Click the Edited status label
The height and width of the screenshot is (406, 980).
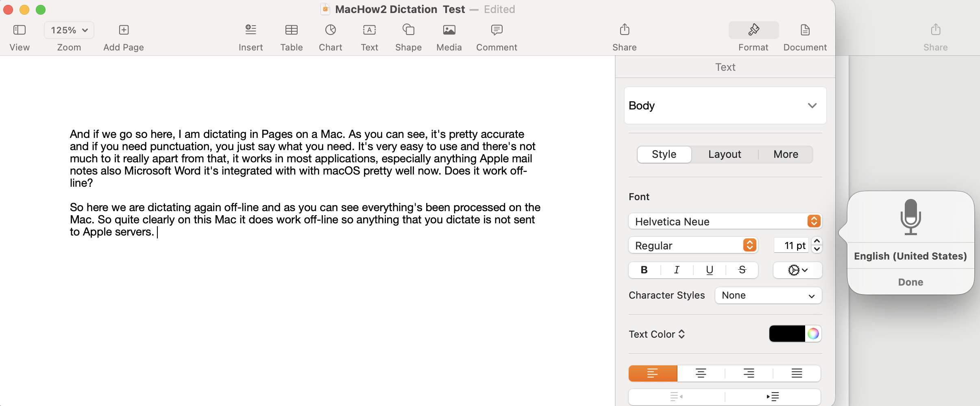click(499, 9)
